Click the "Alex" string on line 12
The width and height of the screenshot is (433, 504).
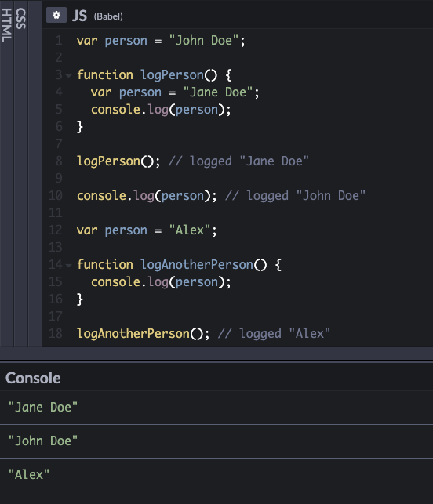(190, 230)
